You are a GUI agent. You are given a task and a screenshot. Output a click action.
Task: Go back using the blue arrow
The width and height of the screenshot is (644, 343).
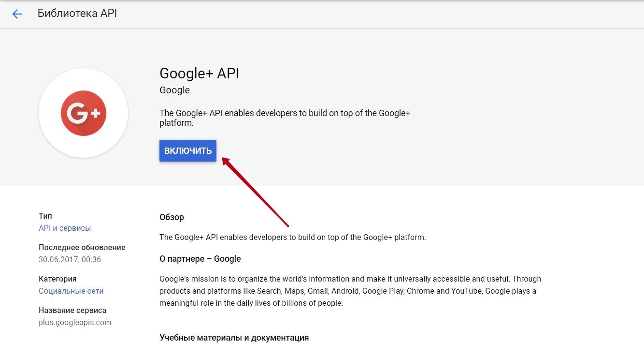pos(17,14)
